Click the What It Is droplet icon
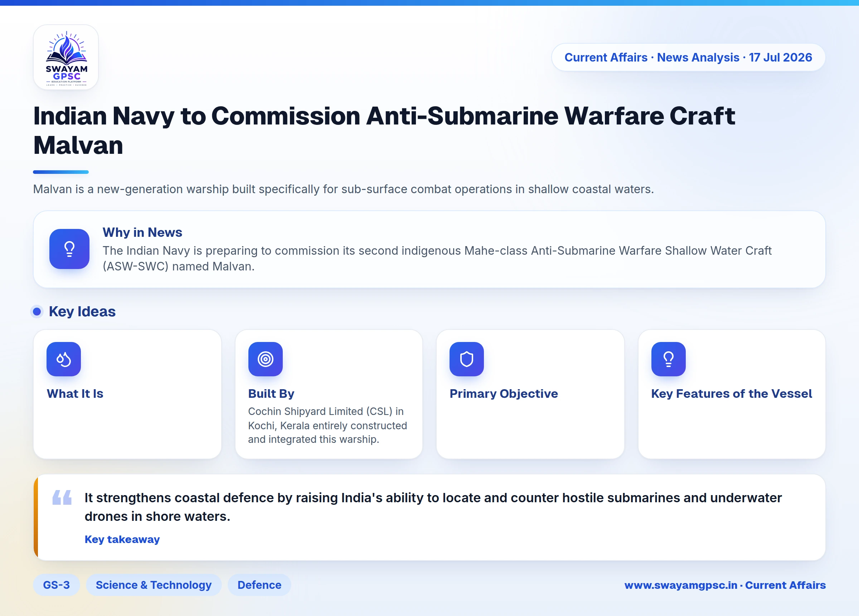 [64, 359]
